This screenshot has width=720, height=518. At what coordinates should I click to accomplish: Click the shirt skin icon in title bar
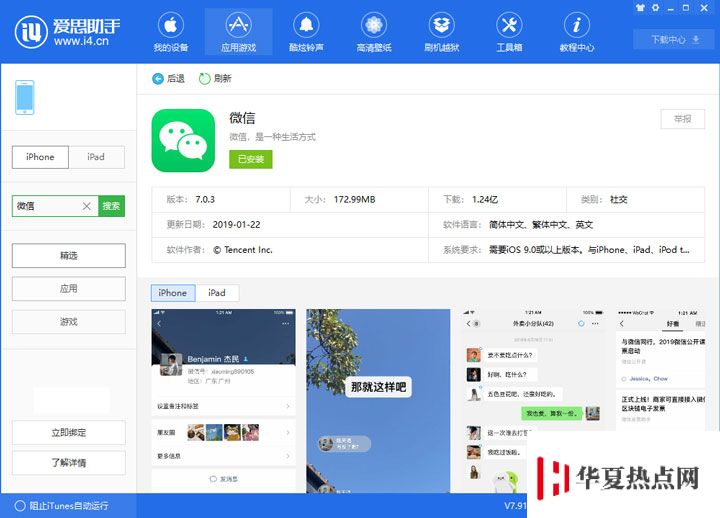640,8
